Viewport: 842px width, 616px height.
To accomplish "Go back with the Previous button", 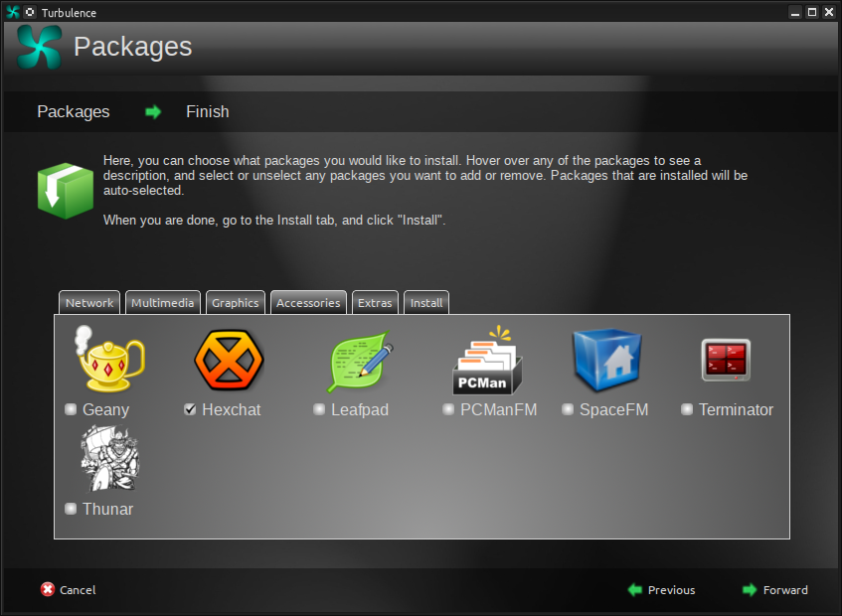I will coord(662,590).
